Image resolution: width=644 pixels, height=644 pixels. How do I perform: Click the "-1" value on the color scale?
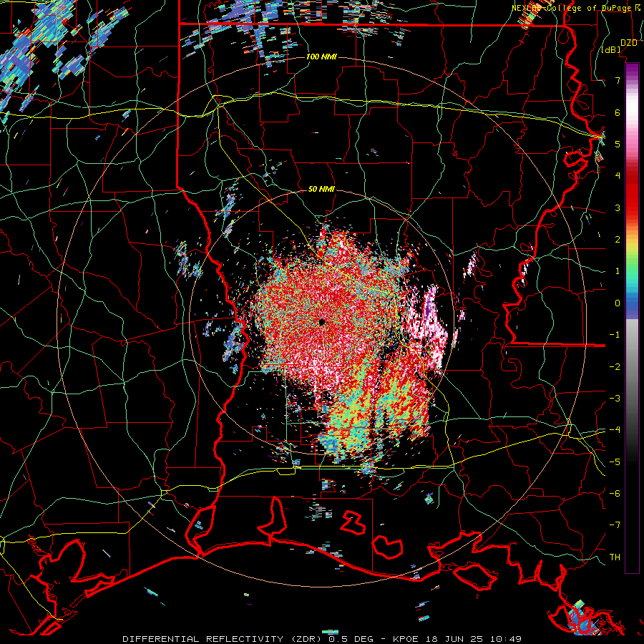coord(615,335)
